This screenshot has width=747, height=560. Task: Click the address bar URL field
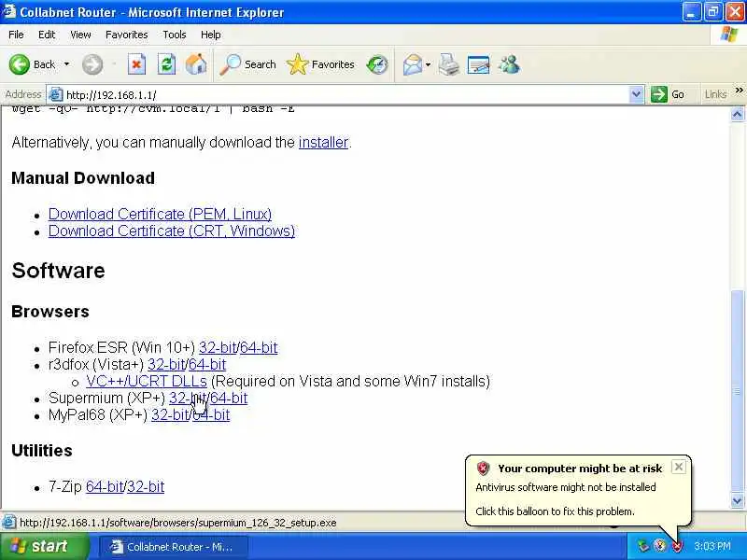click(x=345, y=95)
